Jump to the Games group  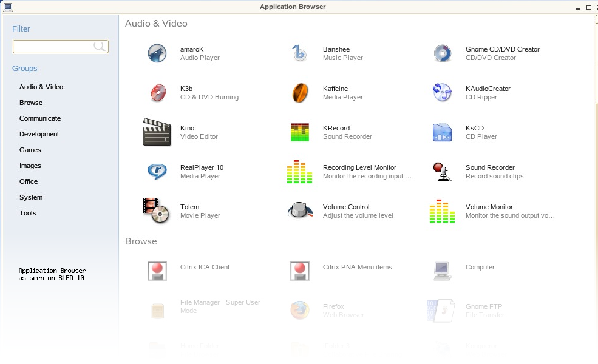pyautogui.click(x=30, y=150)
